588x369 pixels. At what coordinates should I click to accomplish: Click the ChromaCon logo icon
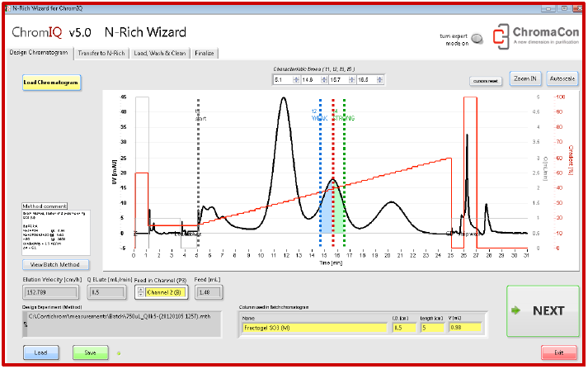[501, 35]
